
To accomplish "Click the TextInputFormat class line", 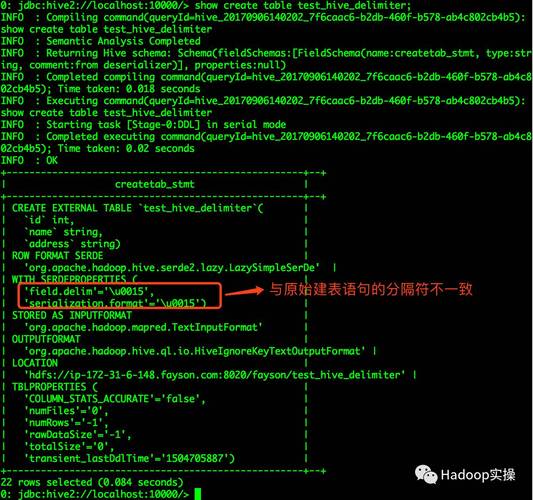I will 143,327.
